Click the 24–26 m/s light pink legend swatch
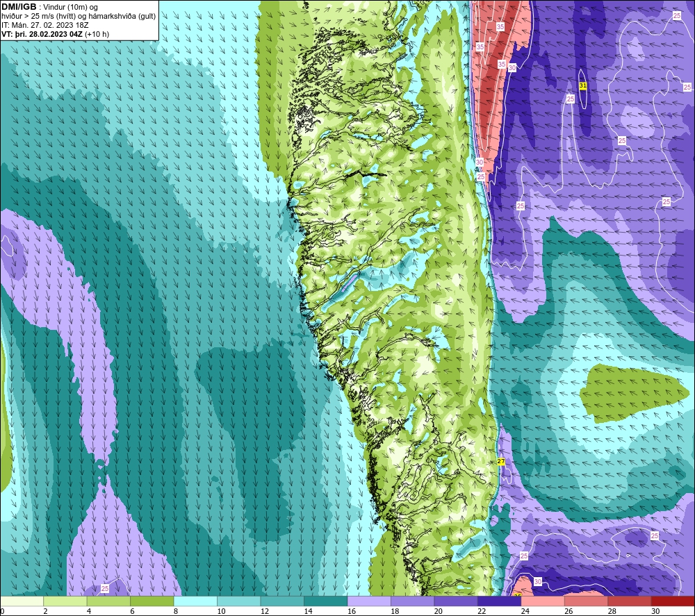Image resolution: width=695 pixels, height=616 pixels. (543, 601)
